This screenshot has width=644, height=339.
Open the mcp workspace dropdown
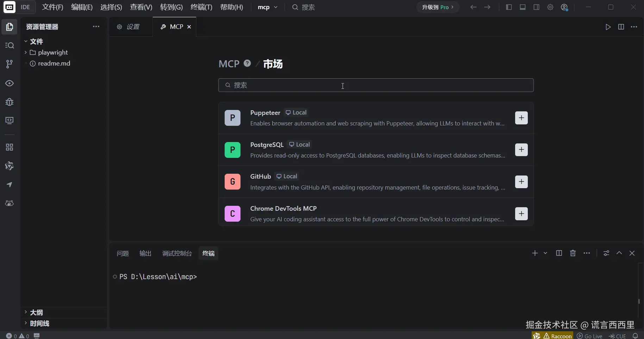coord(268,7)
